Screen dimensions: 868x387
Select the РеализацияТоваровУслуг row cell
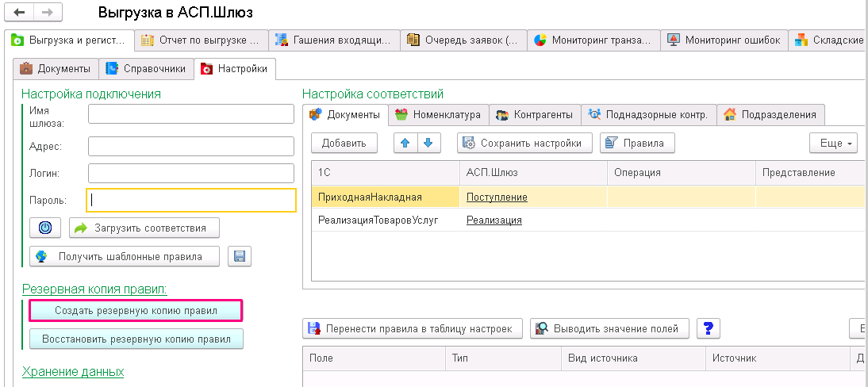(386, 220)
